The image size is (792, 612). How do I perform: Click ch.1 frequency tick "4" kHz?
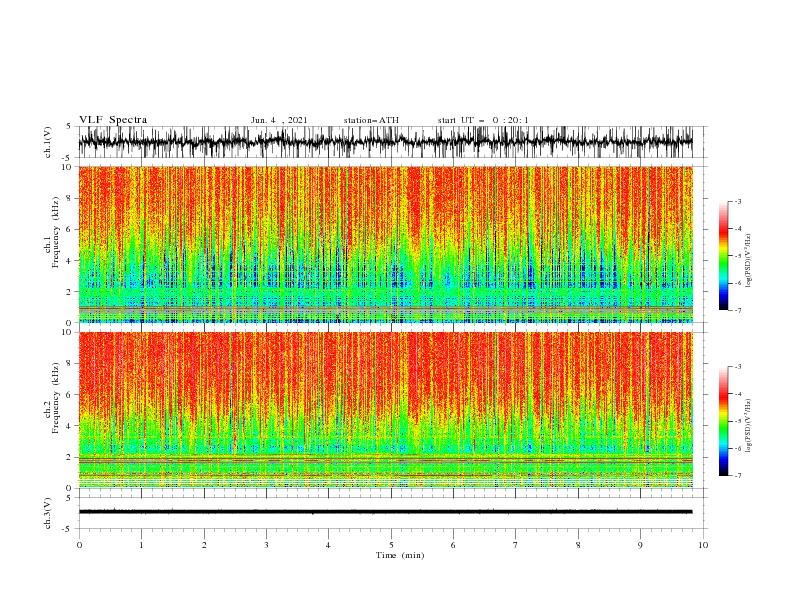click(70, 261)
